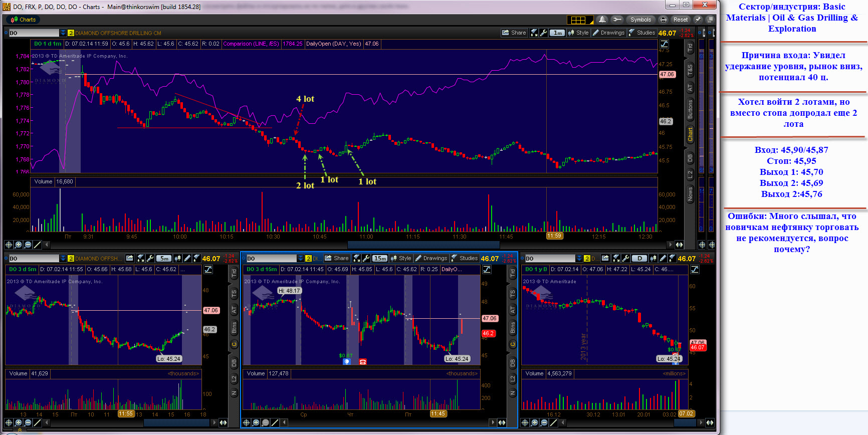Open the 15m timeframe selector

point(379,258)
